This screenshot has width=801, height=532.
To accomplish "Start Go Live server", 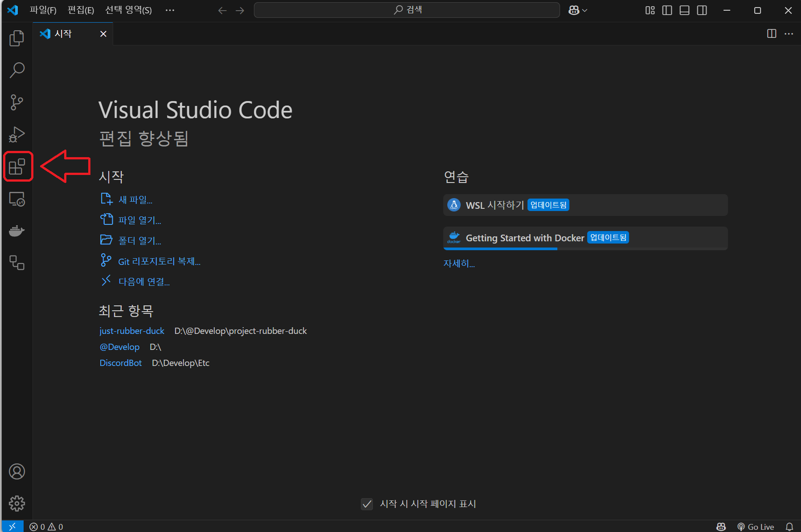I will pyautogui.click(x=756, y=527).
